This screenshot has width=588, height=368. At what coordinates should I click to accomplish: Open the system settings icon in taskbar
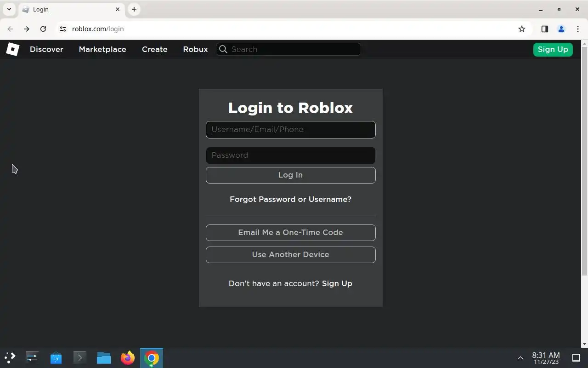(x=32, y=358)
